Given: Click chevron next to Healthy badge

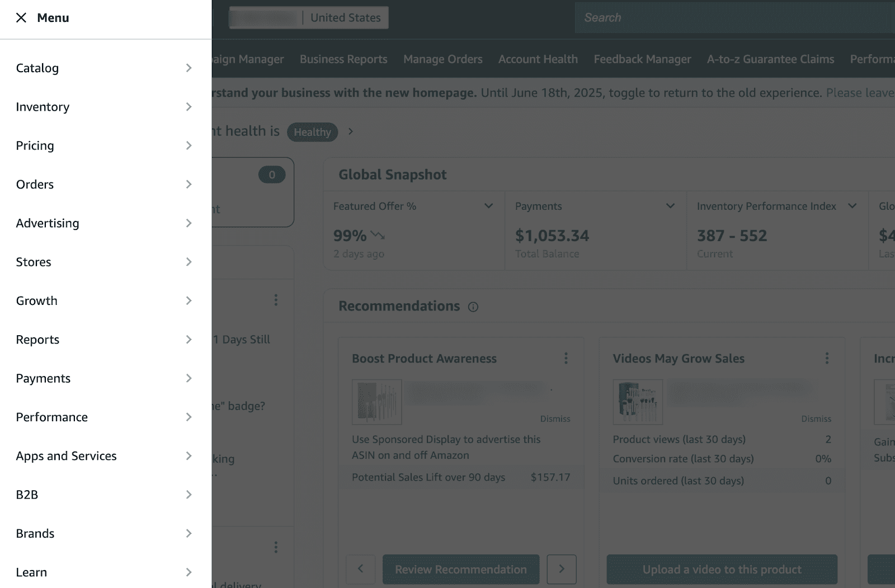Looking at the screenshot, I should click(x=351, y=131).
